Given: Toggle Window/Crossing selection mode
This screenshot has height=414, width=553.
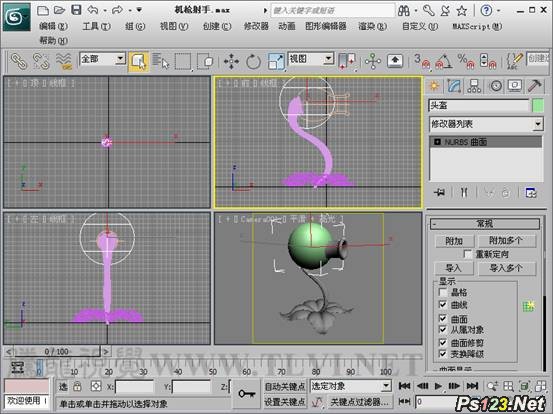Looking at the screenshot, I should pyautogui.click(x=206, y=62).
